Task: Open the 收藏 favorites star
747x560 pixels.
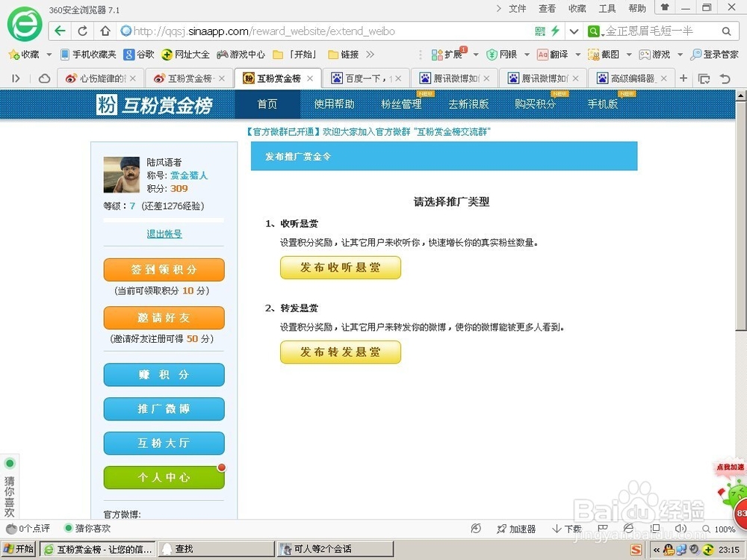Action: point(24,55)
